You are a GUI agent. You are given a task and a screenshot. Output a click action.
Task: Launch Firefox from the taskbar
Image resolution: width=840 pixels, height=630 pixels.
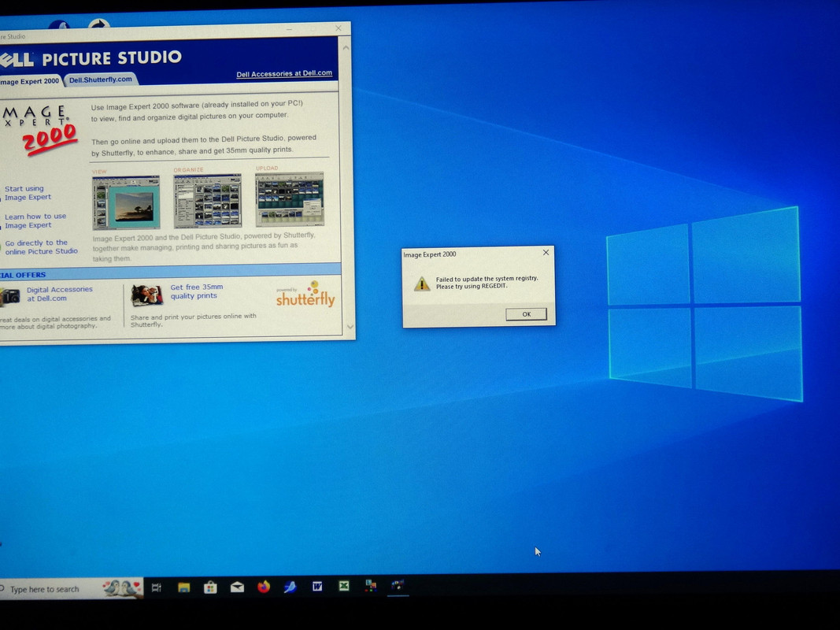coord(264,587)
